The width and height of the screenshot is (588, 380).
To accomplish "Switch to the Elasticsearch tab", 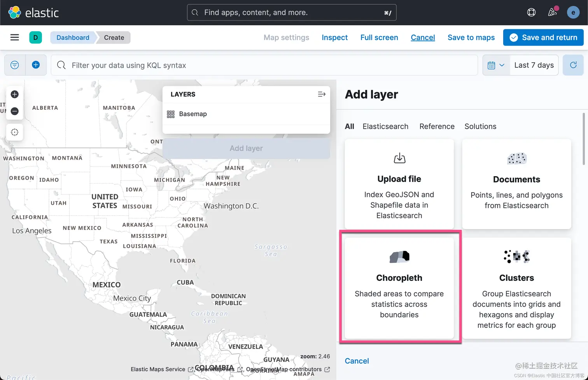I will [385, 126].
